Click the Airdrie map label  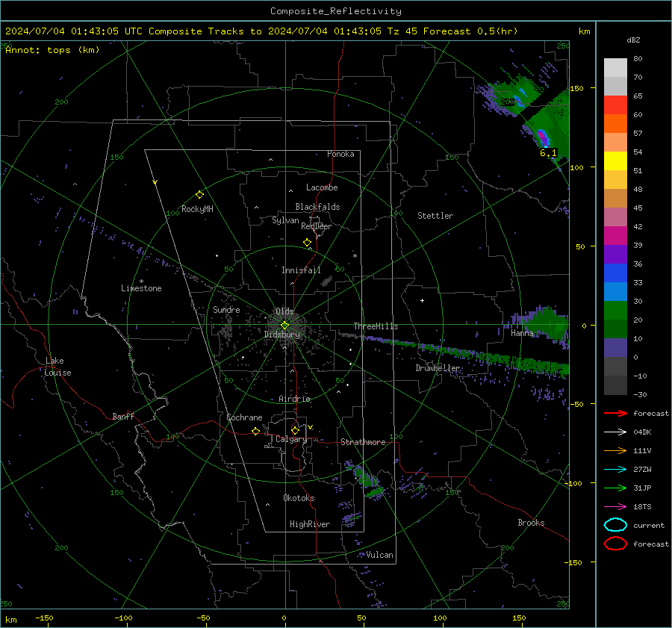tap(294, 399)
